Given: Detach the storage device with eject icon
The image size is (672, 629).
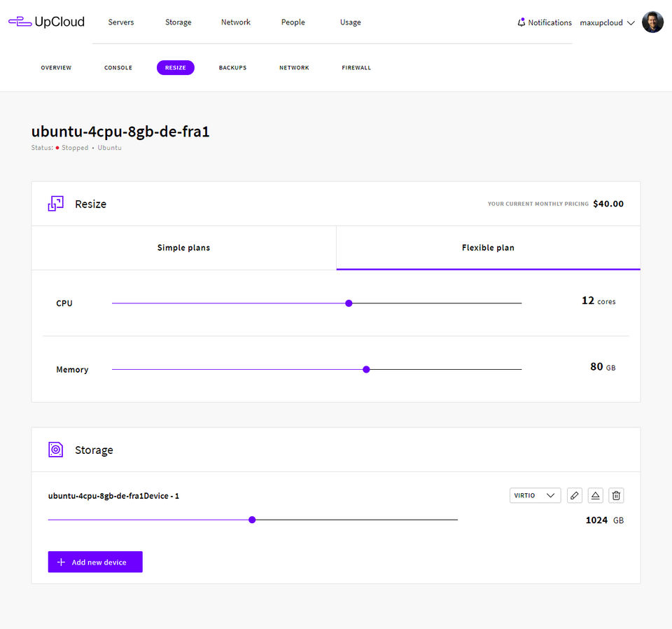Looking at the screenshot, I should click(595, 495).
